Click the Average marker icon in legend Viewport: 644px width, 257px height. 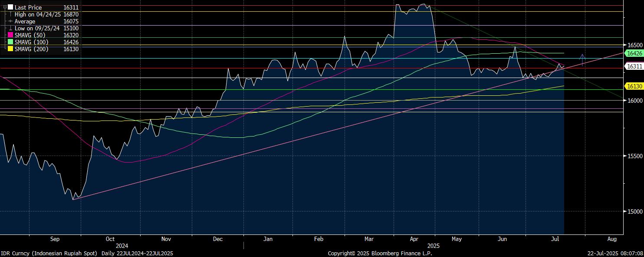(10, 21)
